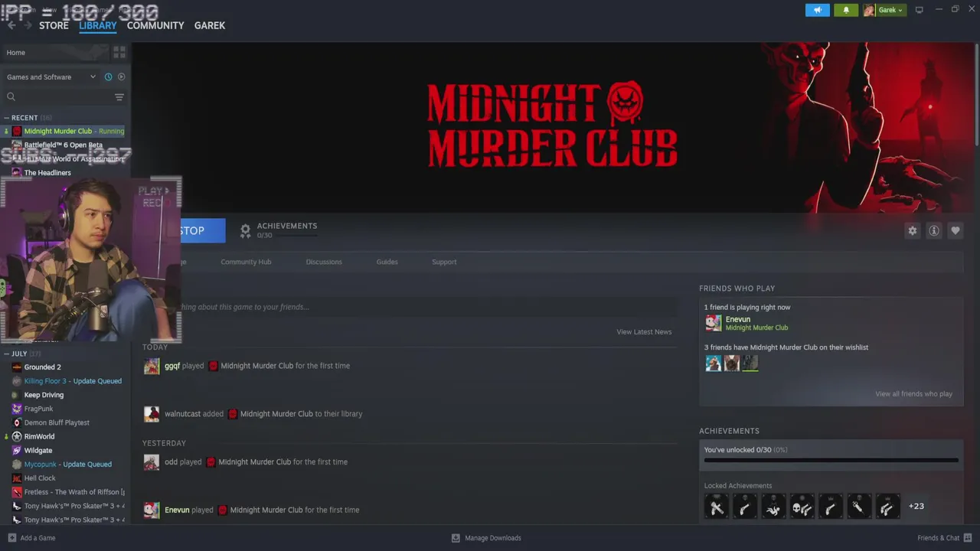This screenshot has height=551, width=980.
Task: Toggle the recent activity clock sort filter
Action: click(x=108, y=77)
